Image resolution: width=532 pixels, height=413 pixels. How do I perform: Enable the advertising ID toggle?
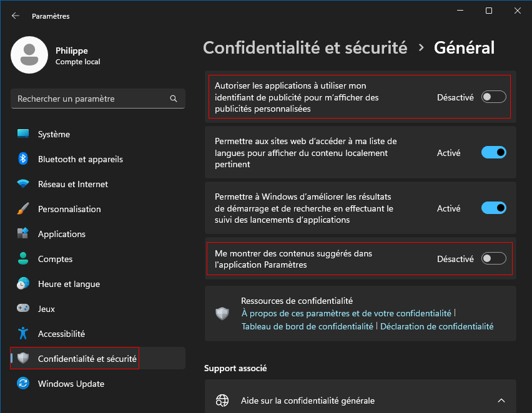point(494,97)
